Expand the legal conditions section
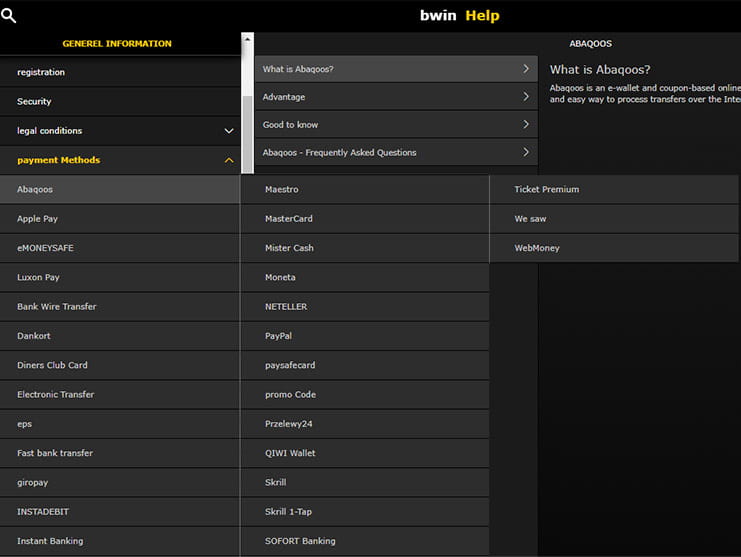 point(120,130)
